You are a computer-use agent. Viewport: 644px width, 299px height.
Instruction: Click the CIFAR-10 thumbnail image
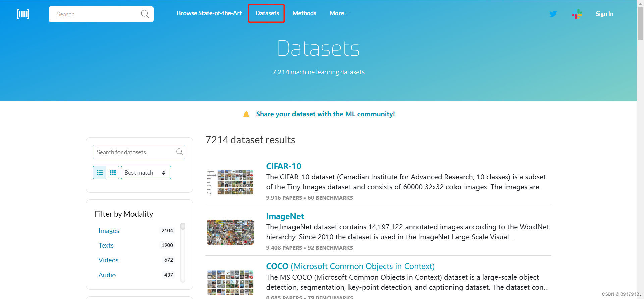point(230,182)
